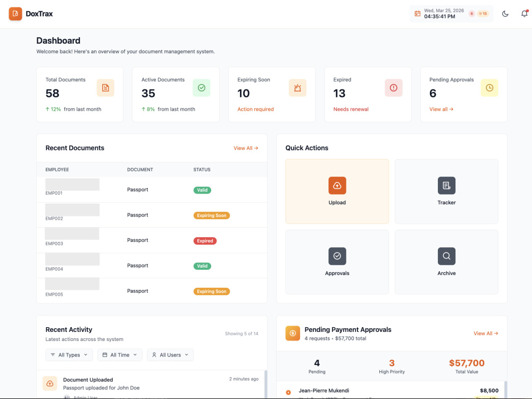Click the calendar icon beside the date
Screen dimensions: 532x399
click(417, 14)
